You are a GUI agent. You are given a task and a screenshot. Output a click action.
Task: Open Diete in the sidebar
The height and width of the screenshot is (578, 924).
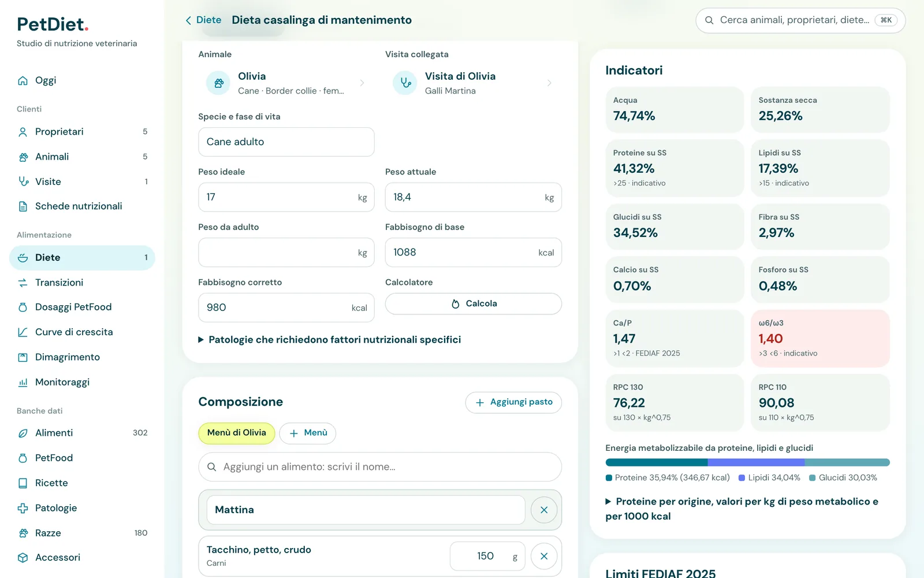coord(82,258)
